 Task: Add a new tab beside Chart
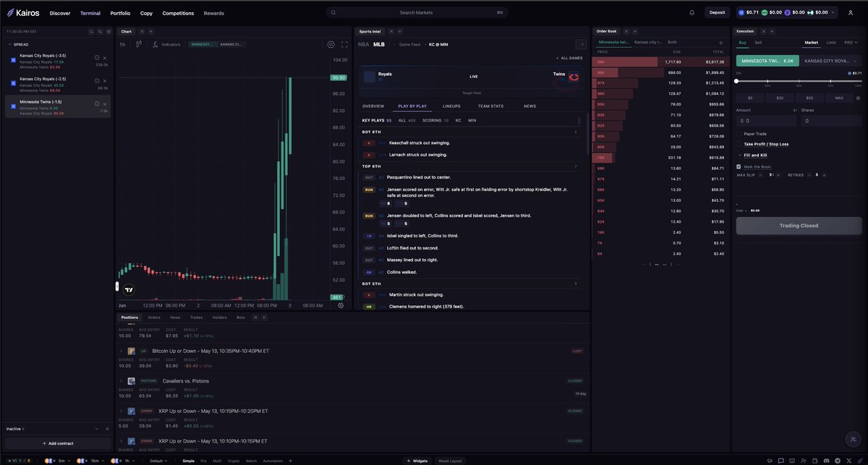150,32
